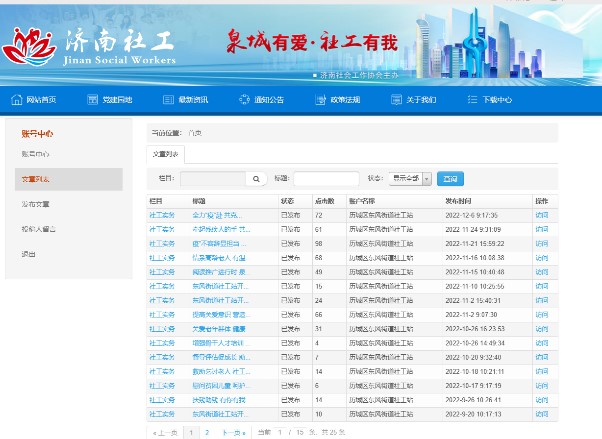The image size is (602, 439).
Task: Open 密码修改 in left sidebar
Action: 36,229
